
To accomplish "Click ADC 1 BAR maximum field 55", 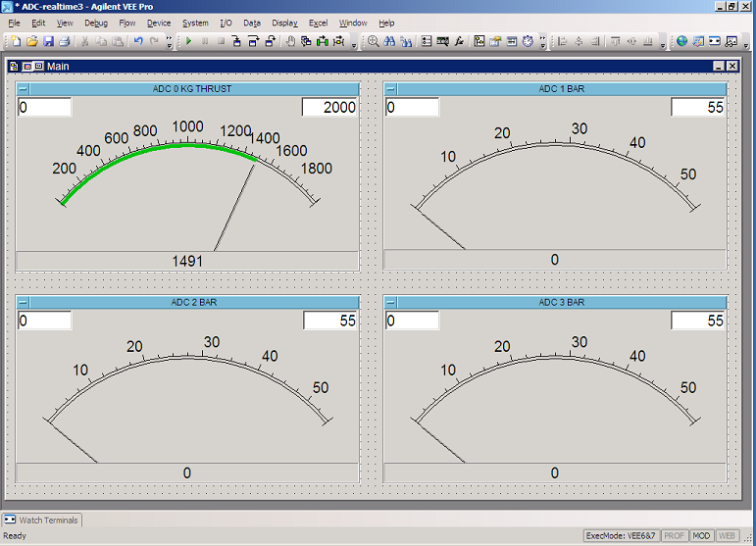I will pos(698,107).
